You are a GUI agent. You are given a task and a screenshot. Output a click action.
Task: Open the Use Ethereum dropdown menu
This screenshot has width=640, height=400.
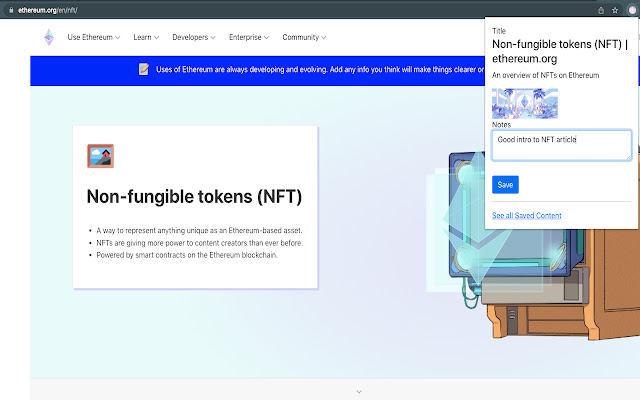click(94, 37)
